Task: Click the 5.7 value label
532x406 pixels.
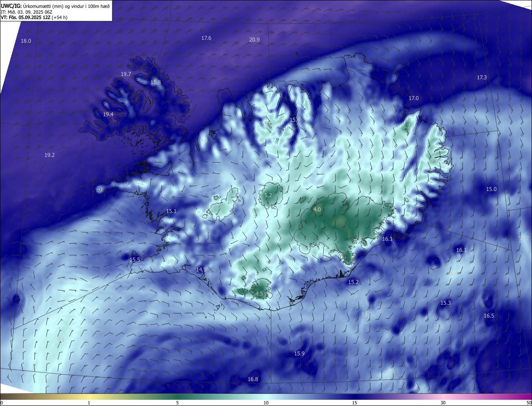Action: point(406,126)
